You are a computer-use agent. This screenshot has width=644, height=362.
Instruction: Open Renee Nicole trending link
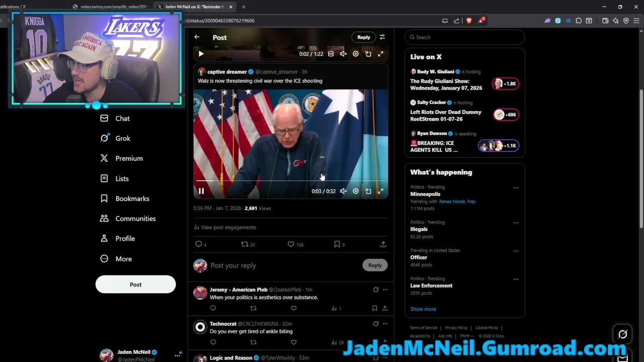pos(452,202)
